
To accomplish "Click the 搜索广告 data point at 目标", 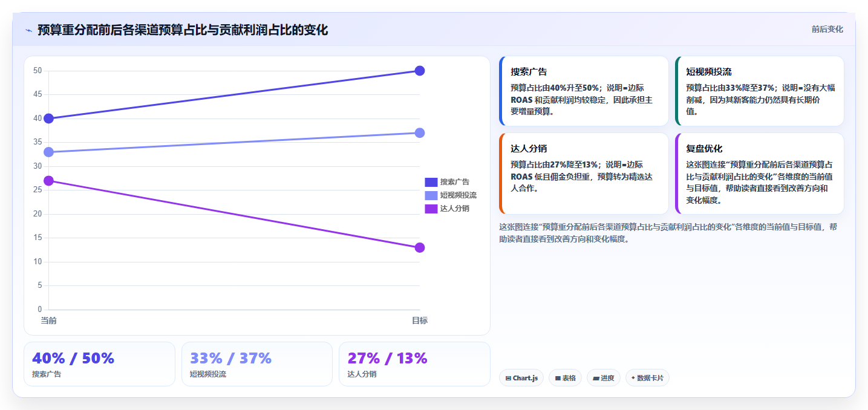I will click(420, 71).
